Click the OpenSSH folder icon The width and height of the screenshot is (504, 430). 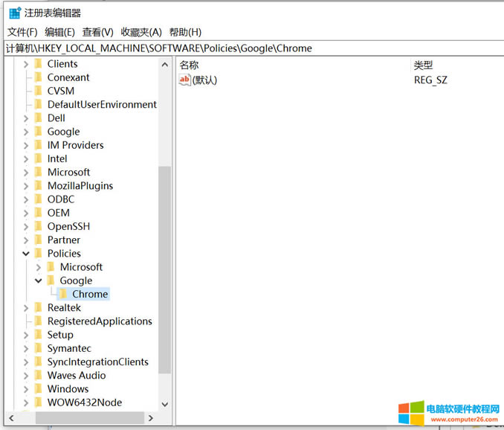39,227
